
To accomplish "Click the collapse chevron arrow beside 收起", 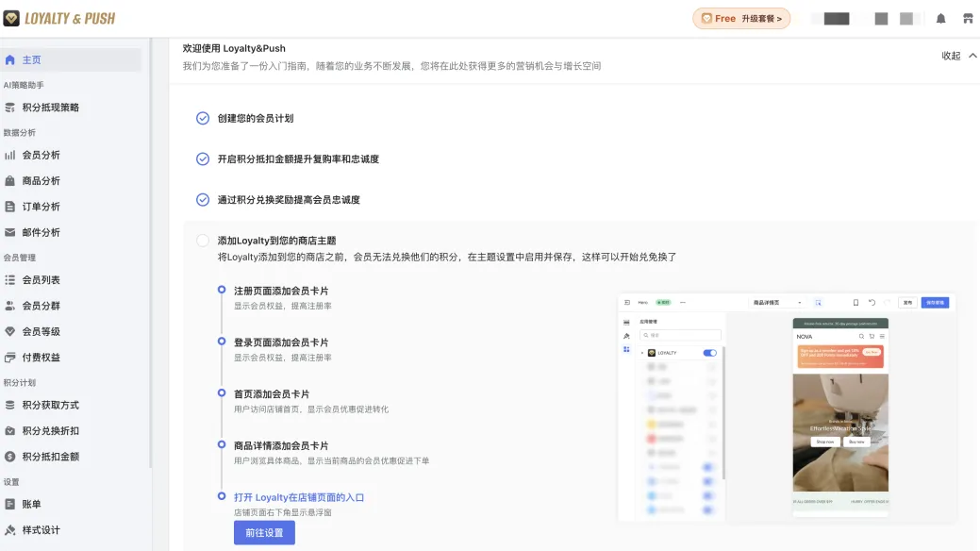I will click(972, 56).
